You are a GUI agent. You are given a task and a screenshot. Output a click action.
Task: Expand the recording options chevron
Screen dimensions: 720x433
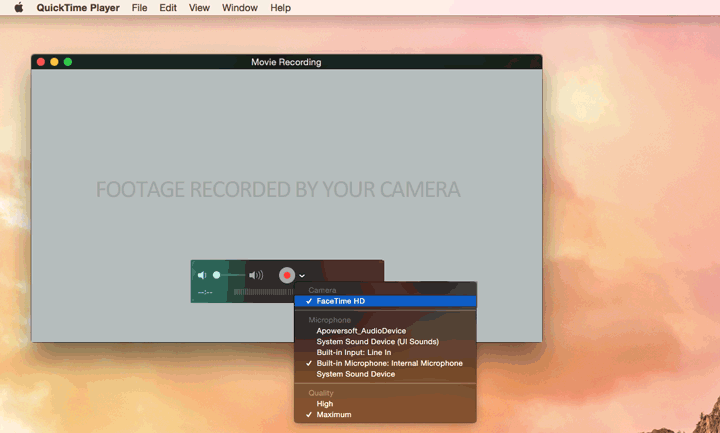[302, 276]
